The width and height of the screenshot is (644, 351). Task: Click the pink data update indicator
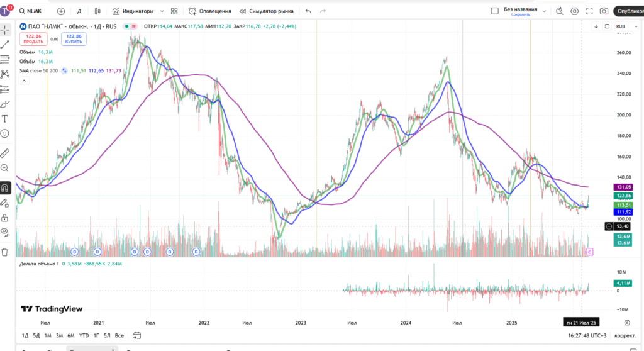point(133,26)
